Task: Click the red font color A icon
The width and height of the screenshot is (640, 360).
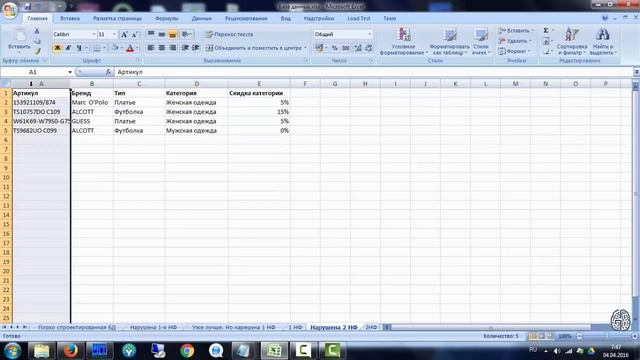Action: coord(130,48)
